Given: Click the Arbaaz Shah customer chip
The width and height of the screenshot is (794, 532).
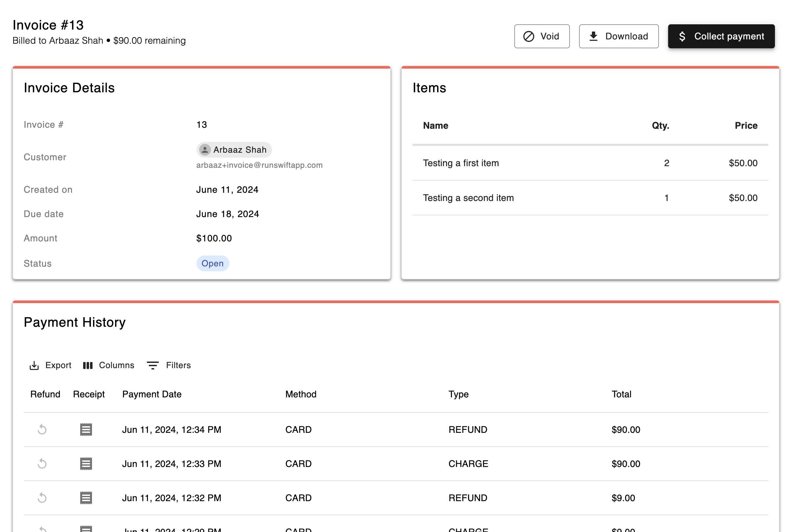Looking at the screenshot, I should tap(239, 150).
